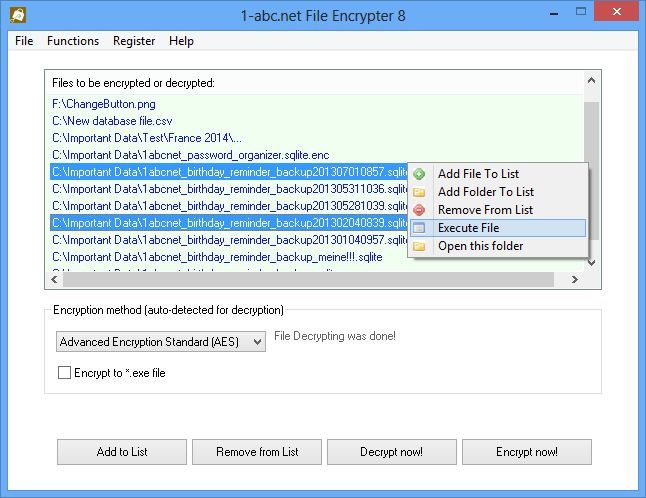The width and height of the screenshot is (646, 498).
Task: Click the Remove from List button
Action: tap(257, 452)
